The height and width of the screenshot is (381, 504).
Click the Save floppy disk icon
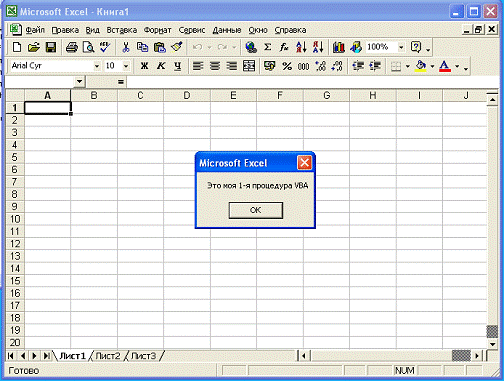pyautogui.click(x=51, y=47)
